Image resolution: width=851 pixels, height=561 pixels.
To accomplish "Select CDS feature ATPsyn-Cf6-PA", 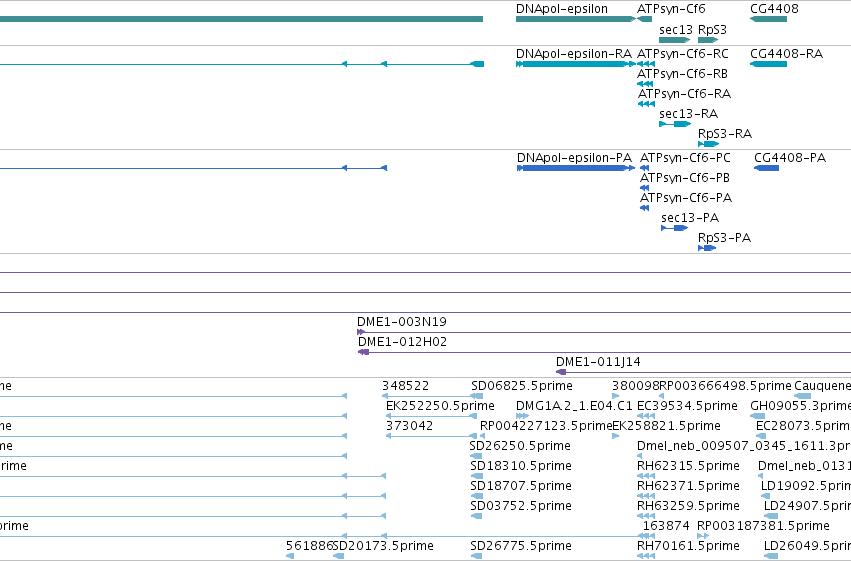I will (x=644, y=208).
